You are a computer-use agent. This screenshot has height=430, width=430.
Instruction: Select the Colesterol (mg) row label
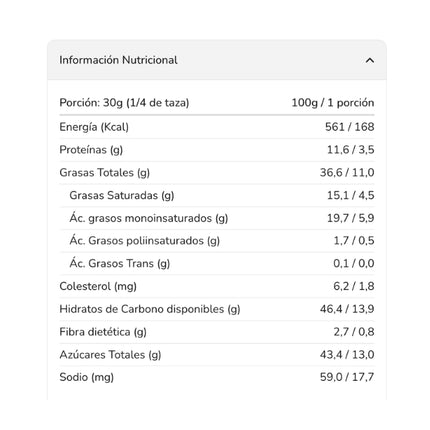point(98,286)
